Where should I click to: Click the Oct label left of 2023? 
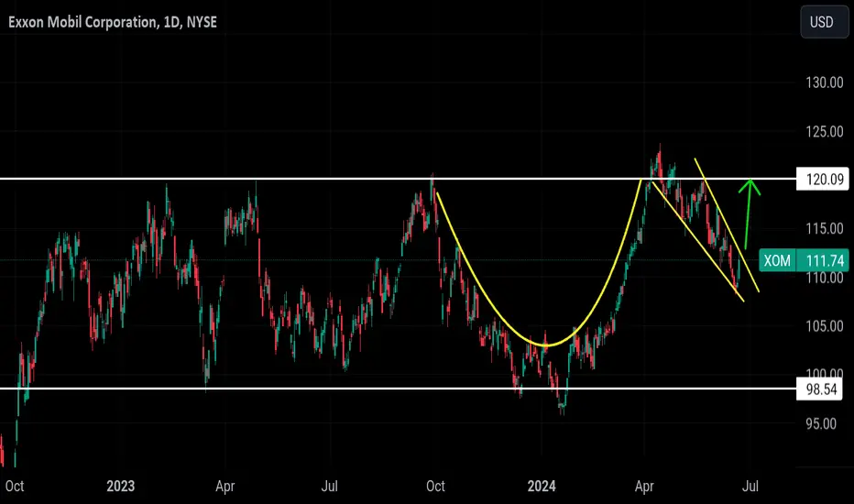coord(15,486)
